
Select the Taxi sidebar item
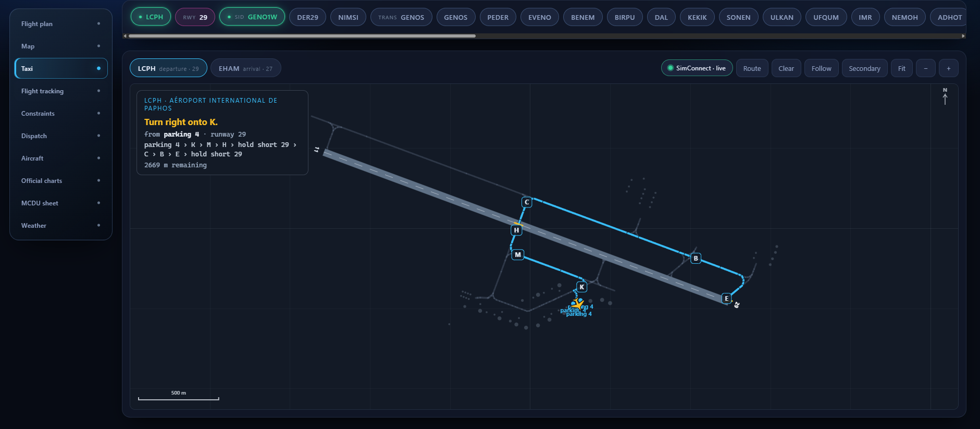tap(61, 68)
